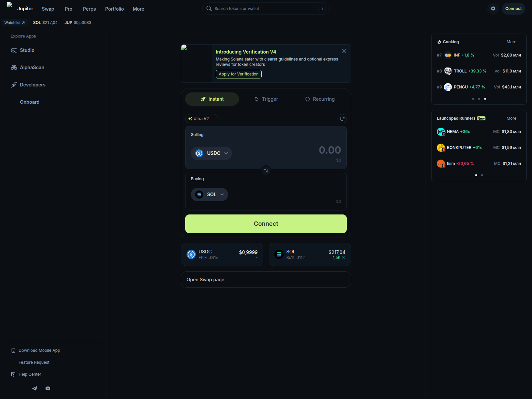The height and width of the screenshot is (399, 532).
Task: Open the settings gear in the top bar
Action: click(493, 8)
